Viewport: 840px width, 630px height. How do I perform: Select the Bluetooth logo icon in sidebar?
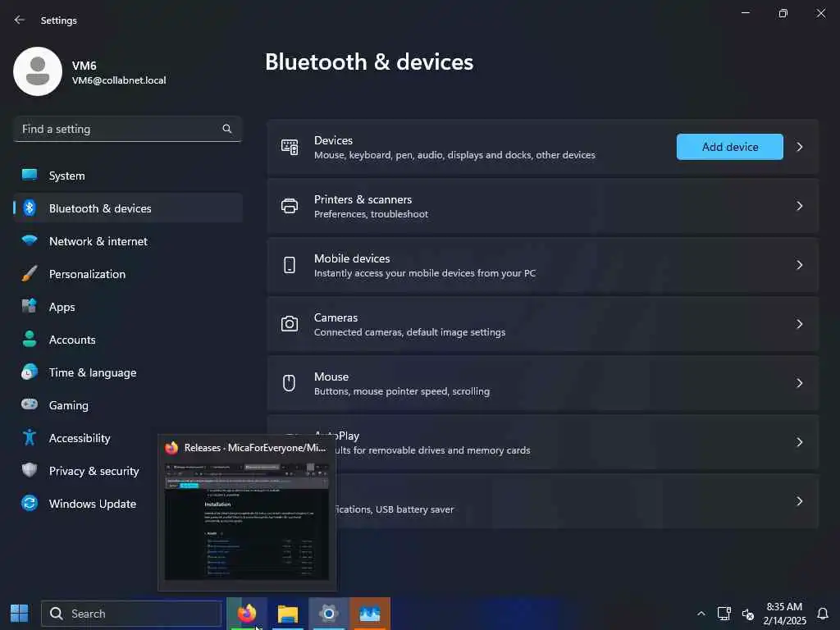tap(30, 208)
